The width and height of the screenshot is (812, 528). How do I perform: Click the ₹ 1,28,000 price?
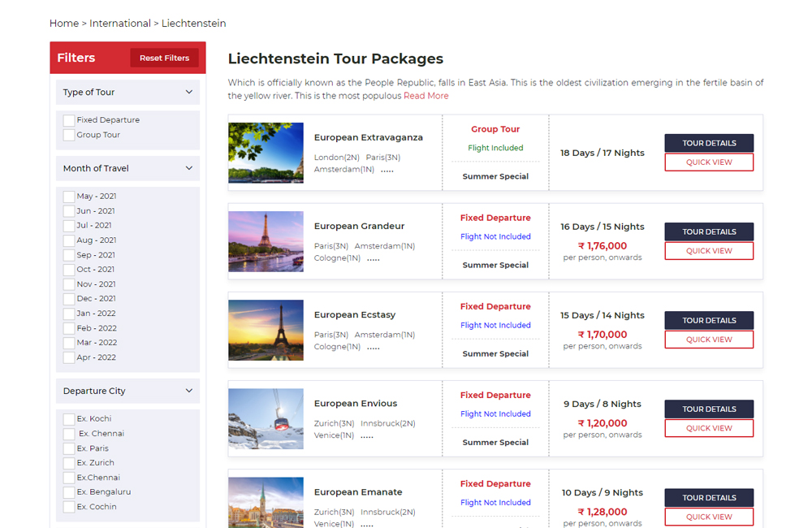pyautogui.click(x=603, y=512)
